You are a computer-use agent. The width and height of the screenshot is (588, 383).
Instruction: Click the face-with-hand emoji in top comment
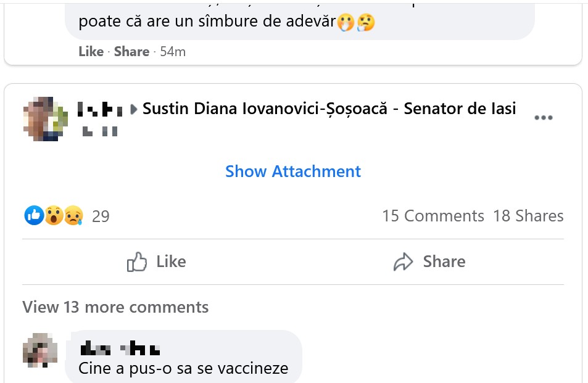(x=346, y=23)
